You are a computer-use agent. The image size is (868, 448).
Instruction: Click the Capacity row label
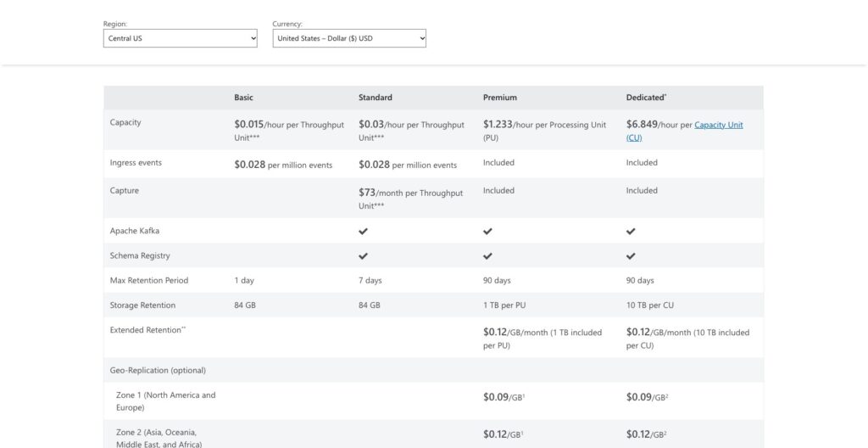pyautogui.click(x=125, y=122)
